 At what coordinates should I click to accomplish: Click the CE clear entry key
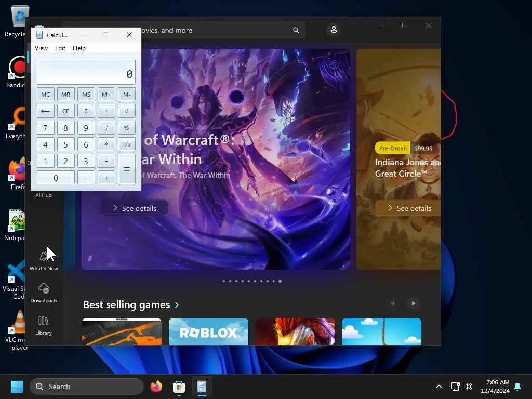click(x=66, y=111)
